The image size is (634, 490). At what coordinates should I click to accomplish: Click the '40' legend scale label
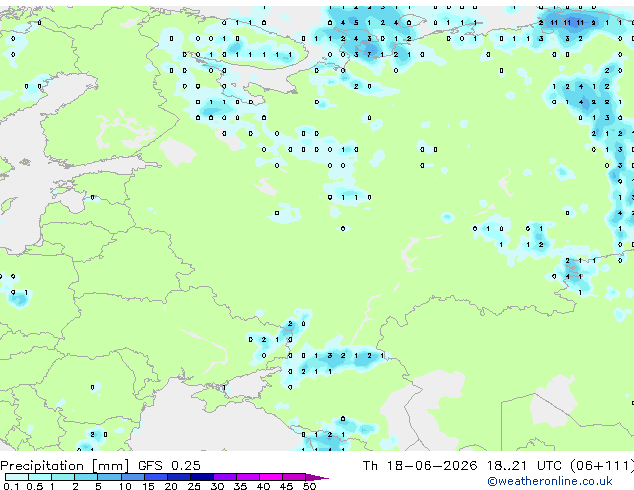263,486
